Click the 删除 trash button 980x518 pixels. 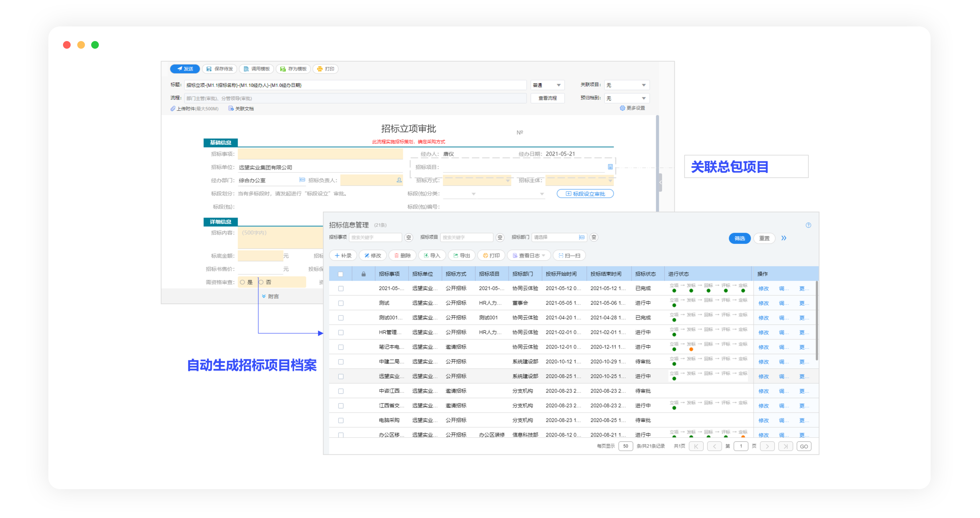[x=403, y=256]
